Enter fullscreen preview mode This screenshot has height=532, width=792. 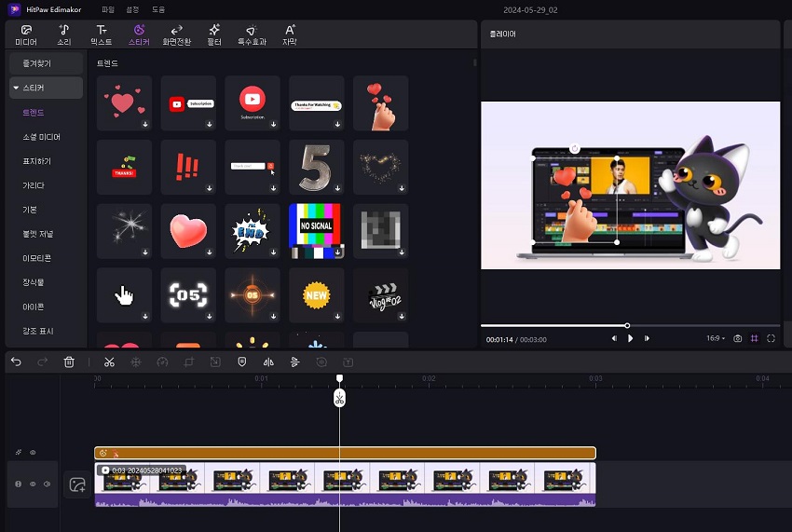(771, 338)
